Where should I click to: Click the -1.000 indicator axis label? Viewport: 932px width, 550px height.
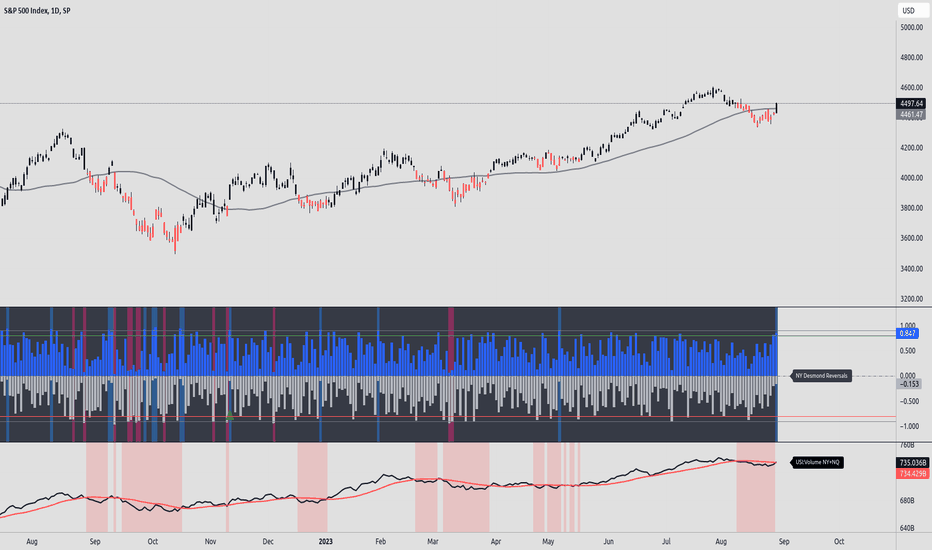[909, 426]
